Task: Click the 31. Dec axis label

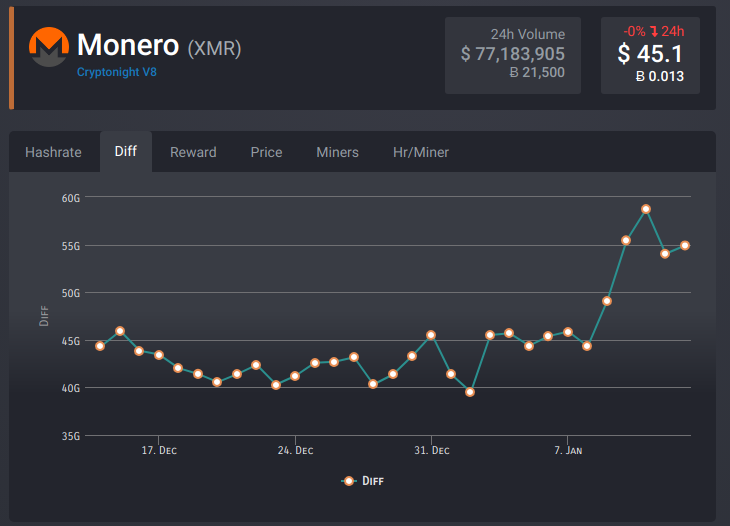Action: (x=432, y=450)
